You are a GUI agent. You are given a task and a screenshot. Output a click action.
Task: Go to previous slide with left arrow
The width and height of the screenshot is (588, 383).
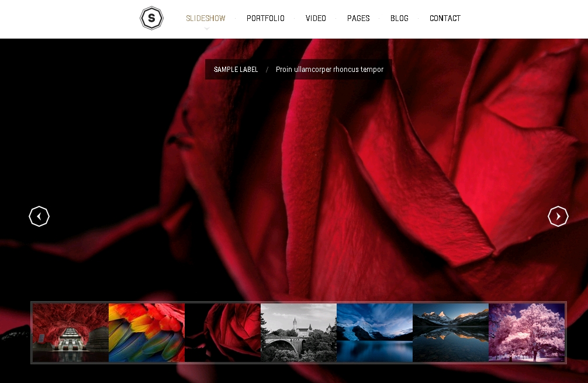(x=39, y=216)
